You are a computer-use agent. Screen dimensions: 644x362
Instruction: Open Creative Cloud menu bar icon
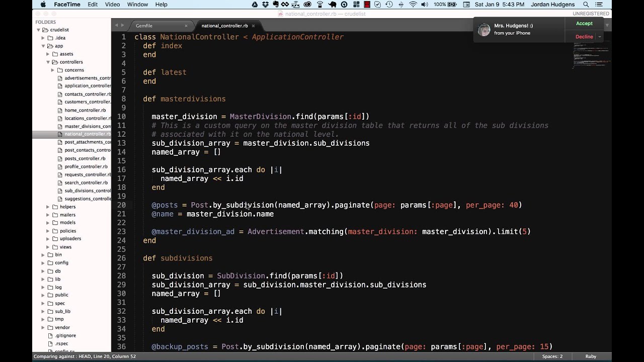[307, 5]
